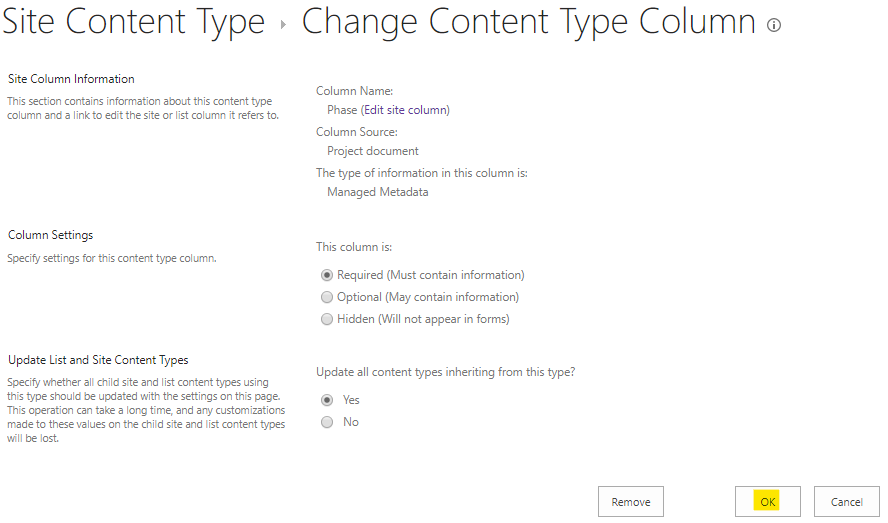Screen dimensions: 888x523
Task: Click the 'Must contain information' label text
Action: coord(456,275)
